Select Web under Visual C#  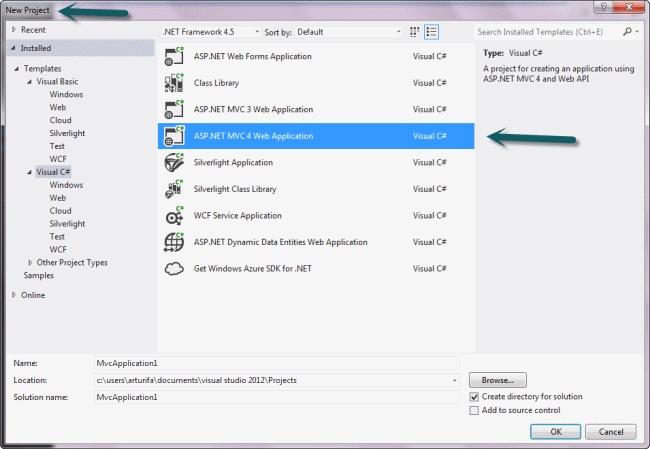coord(58,198)
